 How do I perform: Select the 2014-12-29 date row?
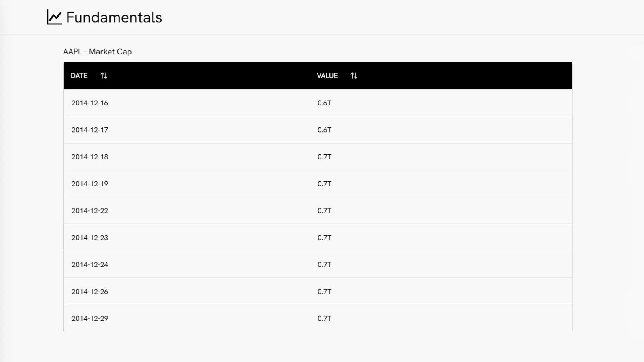(90, 318)
